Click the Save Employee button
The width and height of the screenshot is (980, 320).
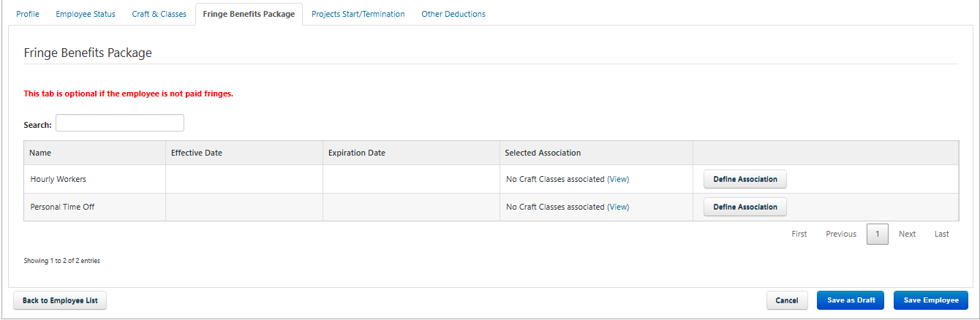[930, 300]
